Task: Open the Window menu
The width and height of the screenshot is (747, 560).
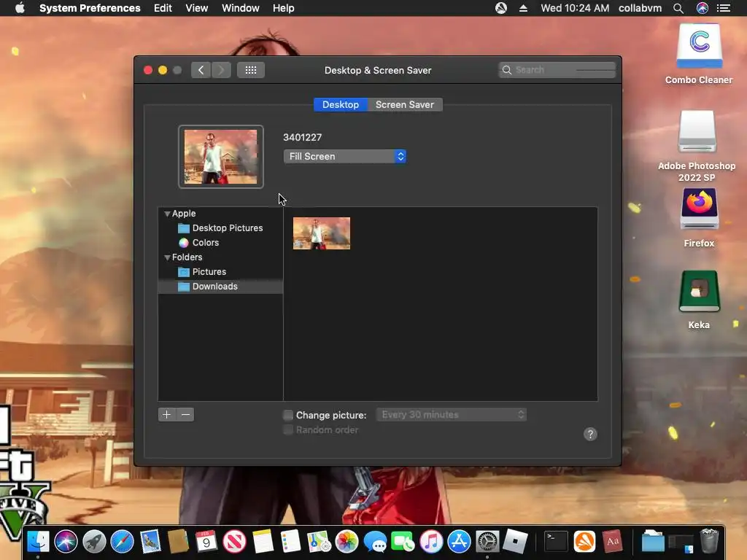Action: pos(241,8)
